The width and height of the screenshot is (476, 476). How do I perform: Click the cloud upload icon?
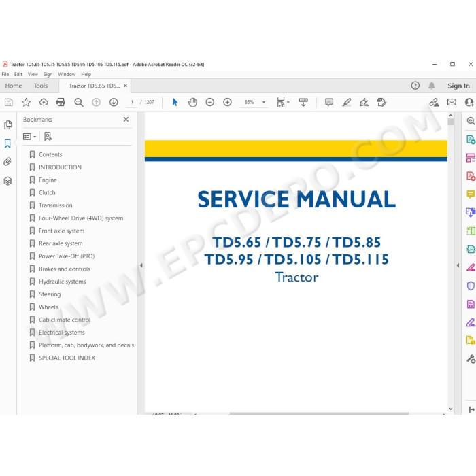click(x=44, y=102)
